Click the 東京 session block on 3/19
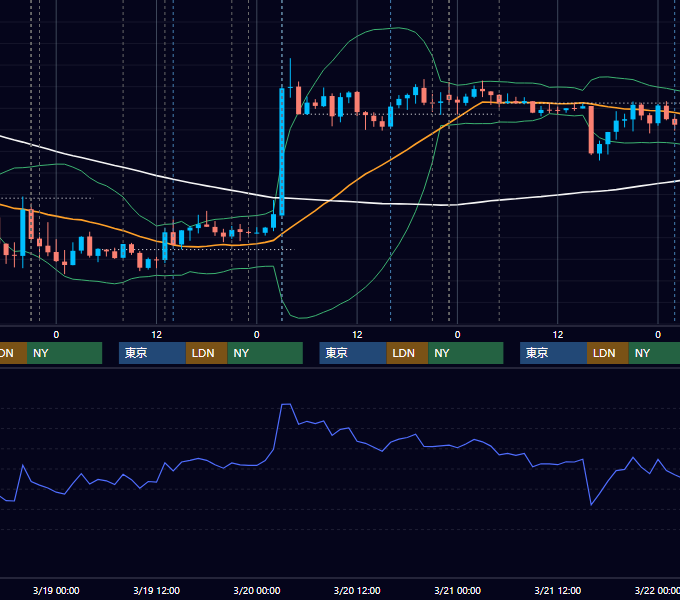Viewport: 680px width, 600px height. click(152, 353)
